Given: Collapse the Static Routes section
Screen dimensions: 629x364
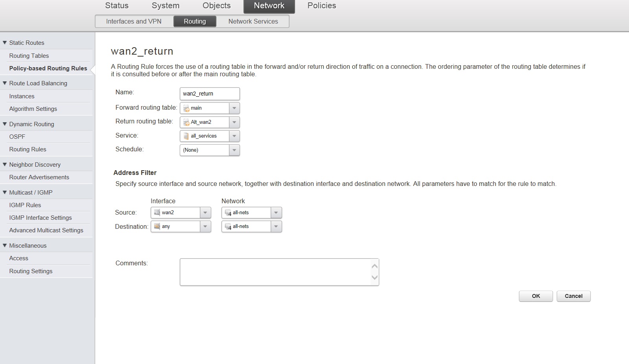Looking at the screenshot, I should pyautogui.click(x=5, y=43).
